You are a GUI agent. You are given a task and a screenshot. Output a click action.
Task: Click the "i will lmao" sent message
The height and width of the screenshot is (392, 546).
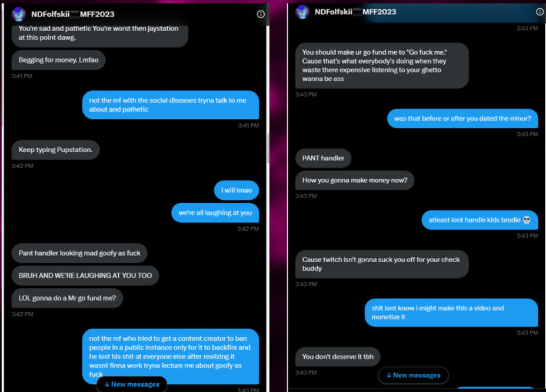237,190
